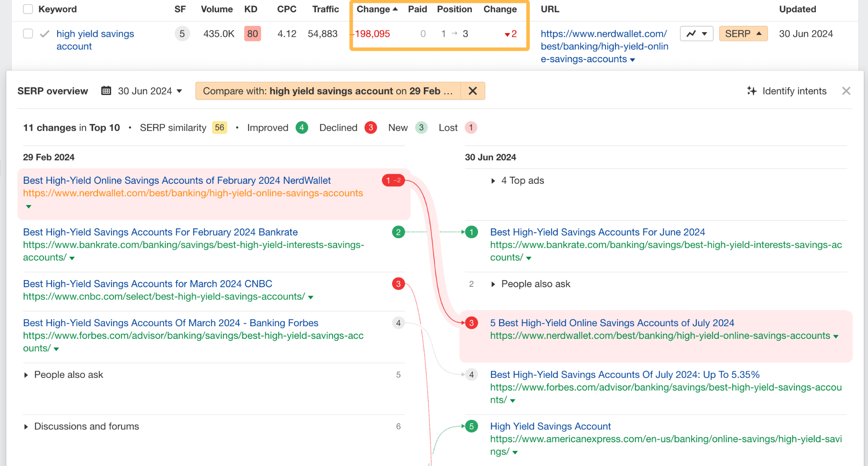The height and width of the screenshot is (466, 868).
Task: Expand dropdown arrow after nerdwallet July URL
Action: (836, 336)
